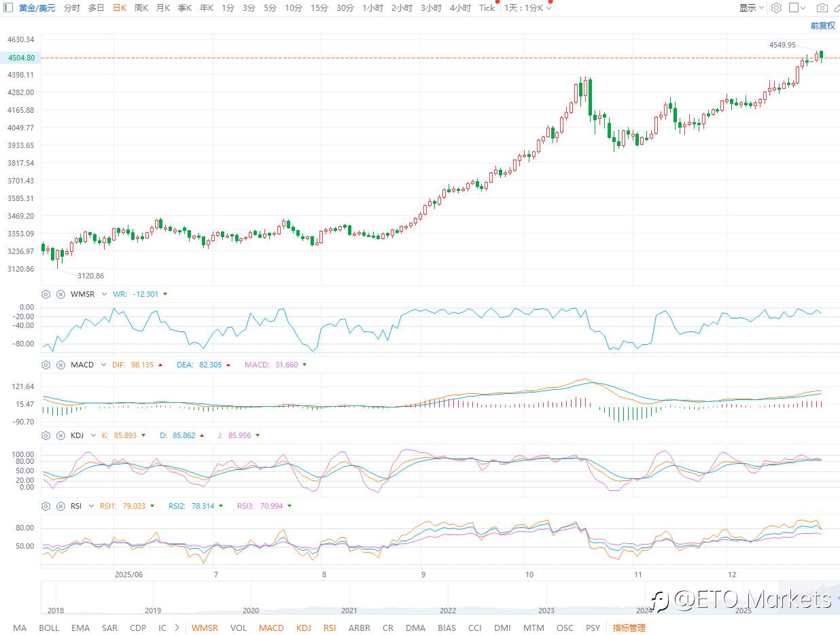Expand the 显示 display dropdown
The image size is (840, 635).
[x=750, y=7]
